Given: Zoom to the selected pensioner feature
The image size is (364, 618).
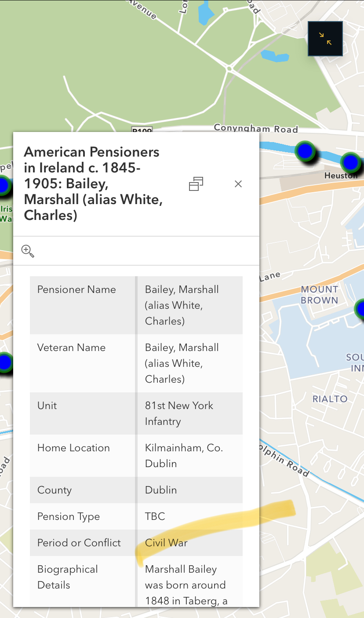Looking at the screenshot, I should point(28,251).
